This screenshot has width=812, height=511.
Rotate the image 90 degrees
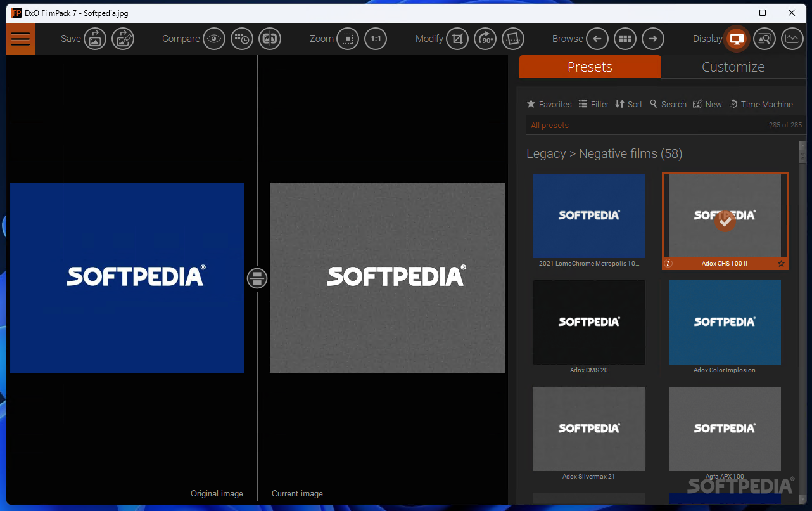[485, 39]
